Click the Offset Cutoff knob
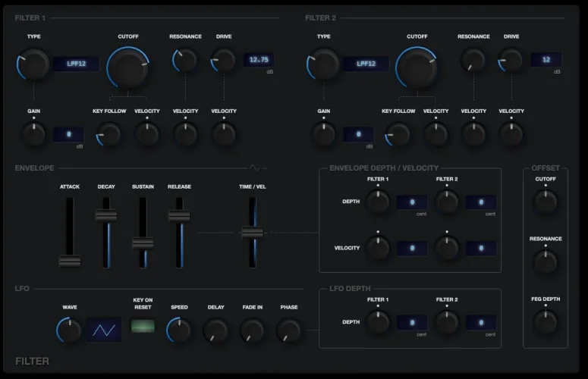Screen dimensions: 588x379 pyautogui.click(x=545, y=201)
